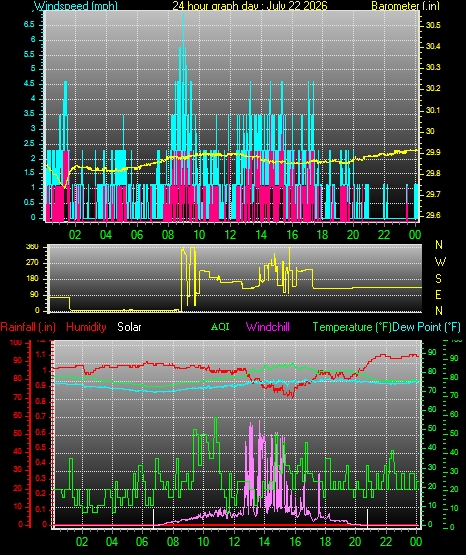Select the white "Solar" legend label

click(129, 327)
